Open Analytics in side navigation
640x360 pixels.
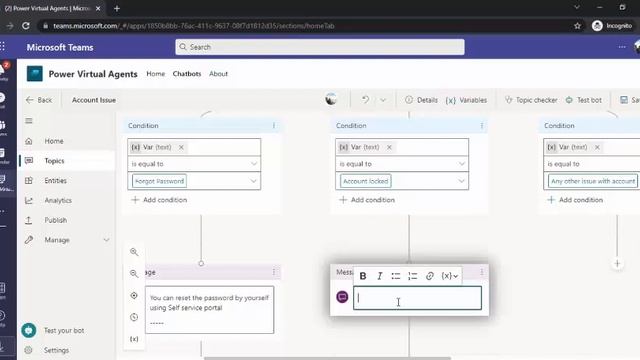pos(58,200)
